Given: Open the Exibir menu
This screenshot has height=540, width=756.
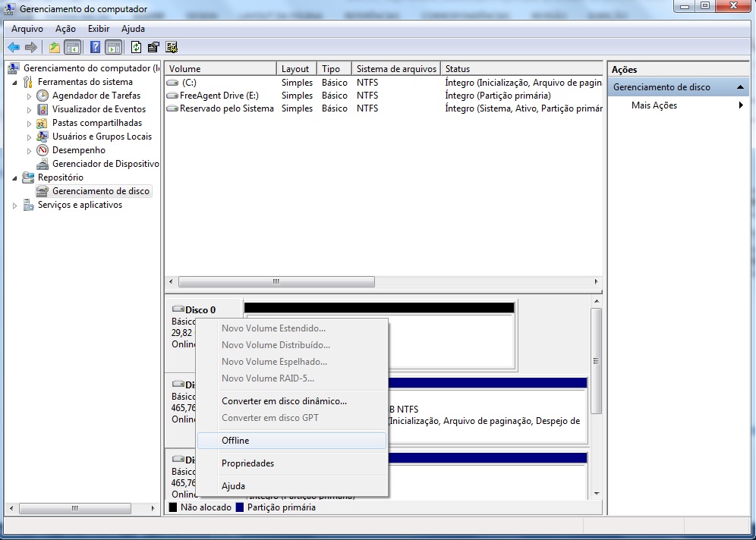Looking at the screenshot, I should tap(99, 29).
